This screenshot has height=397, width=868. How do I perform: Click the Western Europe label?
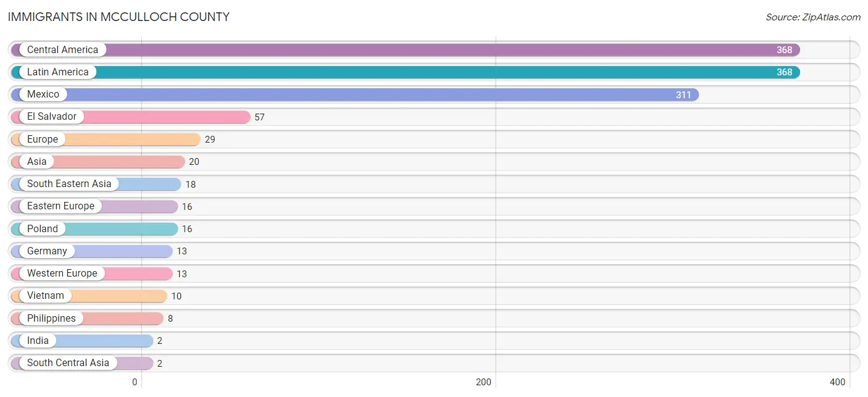click(x=62, y=274)
